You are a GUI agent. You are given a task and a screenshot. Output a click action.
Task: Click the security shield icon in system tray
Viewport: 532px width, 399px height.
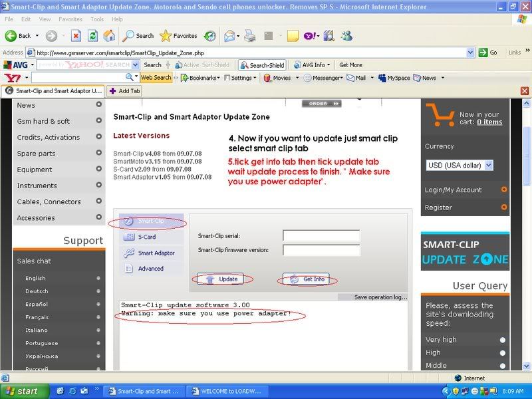click(x=456, y=391)
